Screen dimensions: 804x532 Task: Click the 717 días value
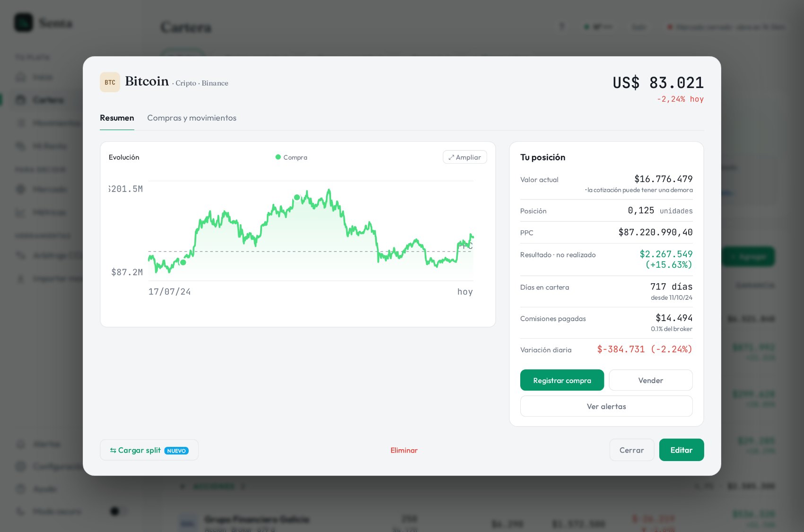(671, 287)
